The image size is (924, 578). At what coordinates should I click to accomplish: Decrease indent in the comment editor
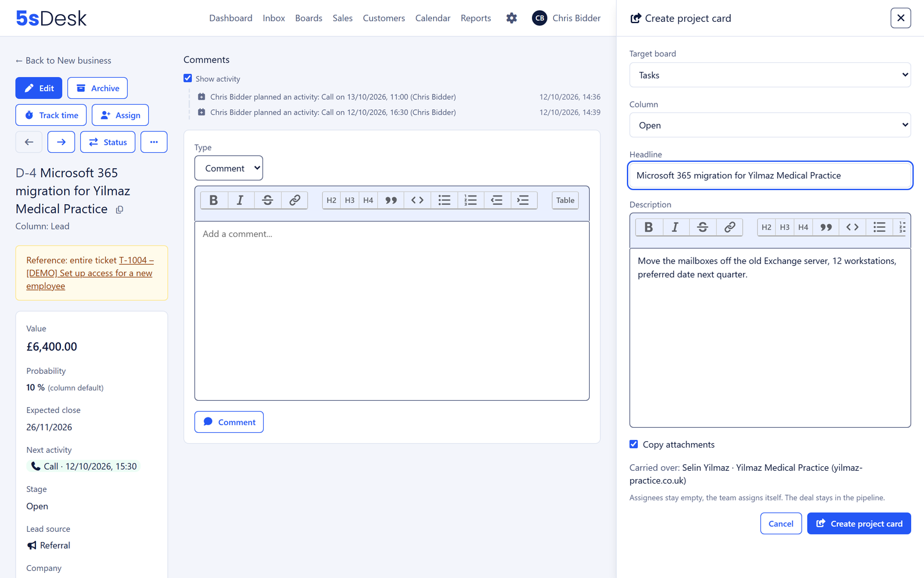point(497,200)
